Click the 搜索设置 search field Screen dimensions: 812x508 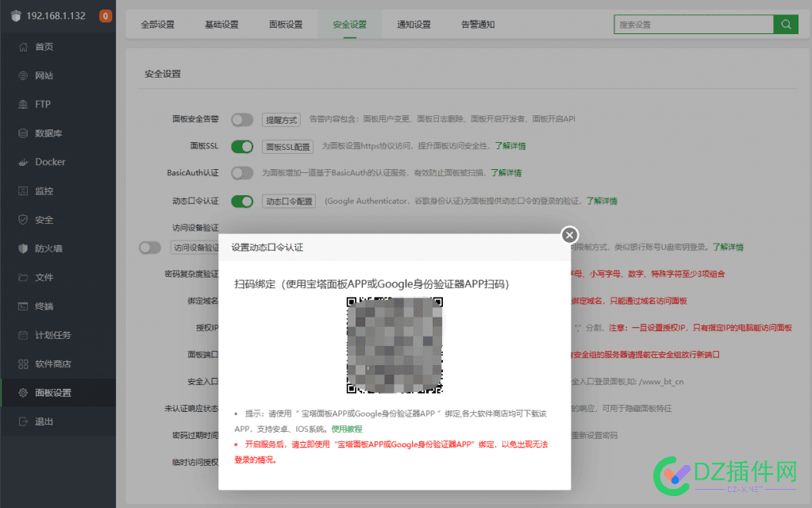(694, 25)
